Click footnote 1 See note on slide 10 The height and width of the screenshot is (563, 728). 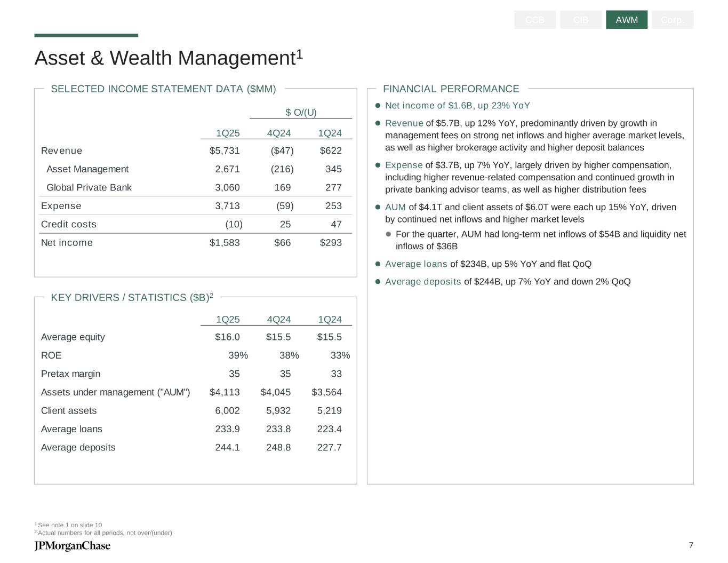click(x=69, y=525)
